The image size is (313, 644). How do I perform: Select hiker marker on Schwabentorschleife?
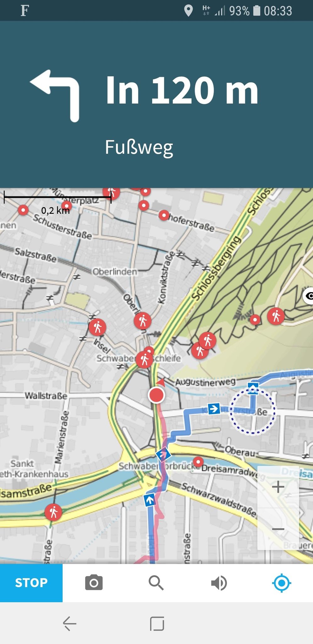coord(144,359)
